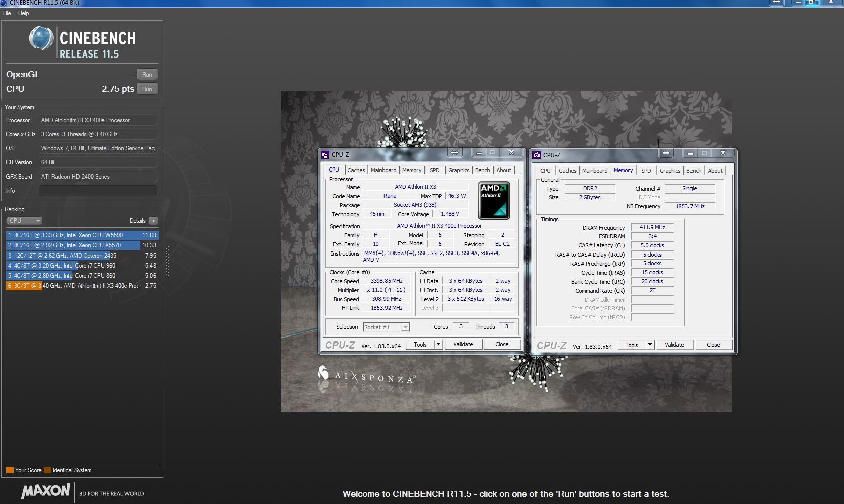Switch to About tab in right CPU-Z

coord(715,171)
